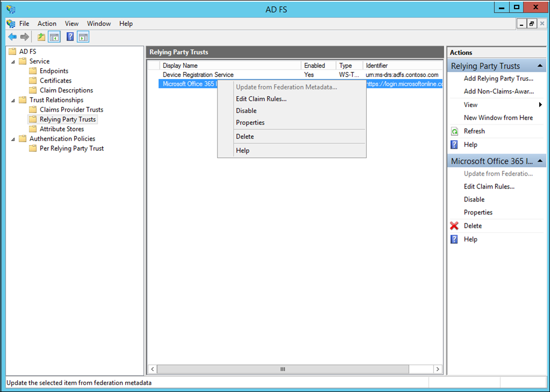Viewport: 550px width, 392px height.
Task: Toggle the Show/Hide Action Pane icon
Action: (x=82, y=37)
